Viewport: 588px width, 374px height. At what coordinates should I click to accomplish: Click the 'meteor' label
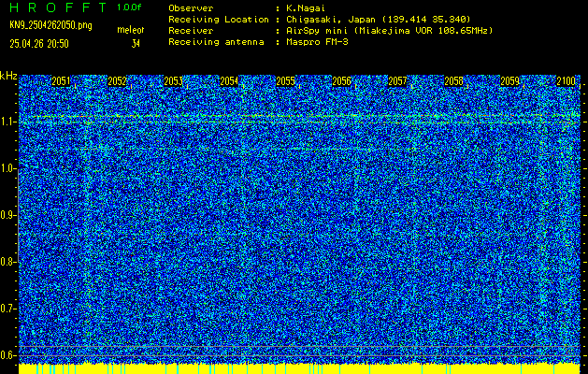131,30
